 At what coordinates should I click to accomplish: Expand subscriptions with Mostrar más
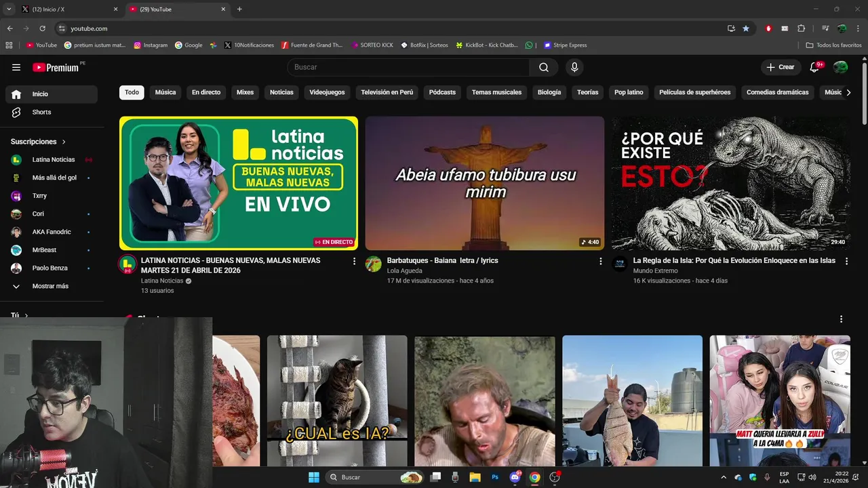(52, 286)
